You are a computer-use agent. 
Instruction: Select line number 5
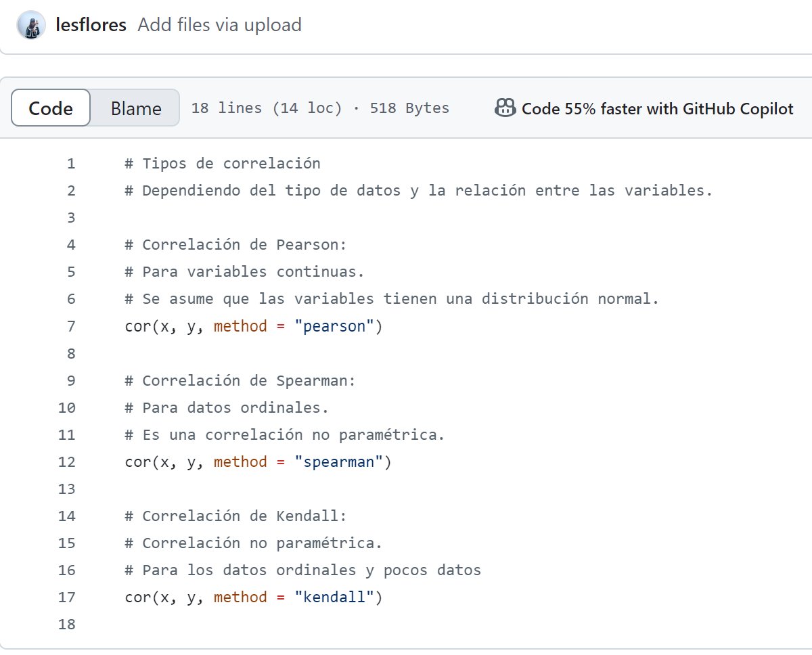[71, 272]
